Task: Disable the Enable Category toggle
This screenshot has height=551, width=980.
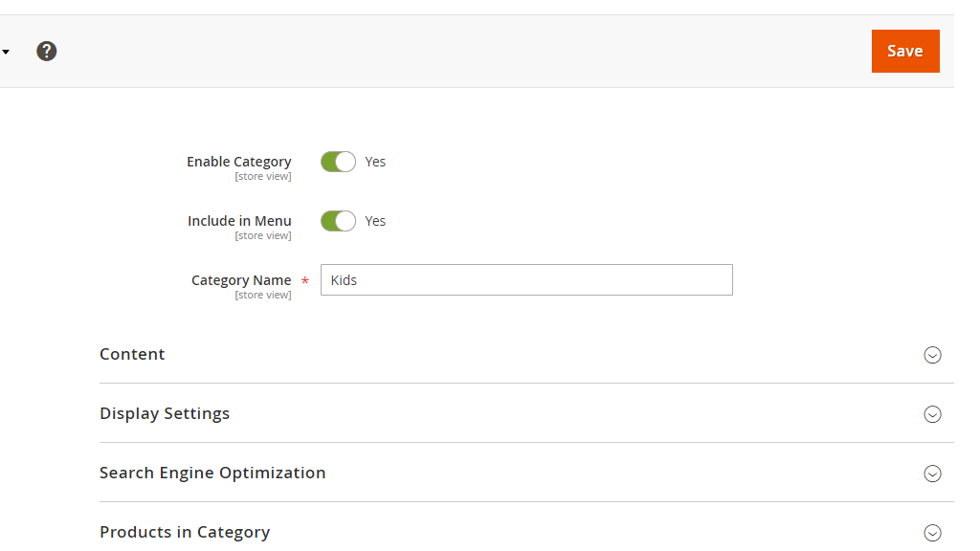Action: tap(338, 161)
